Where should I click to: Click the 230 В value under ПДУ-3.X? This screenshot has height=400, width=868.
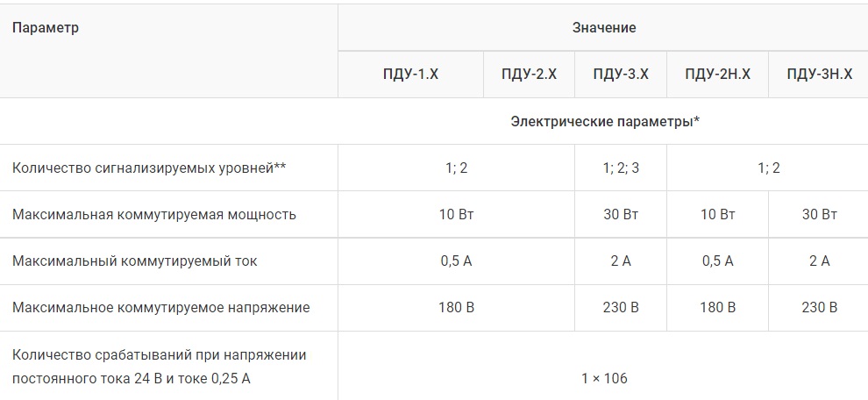[x=621, y=307]
